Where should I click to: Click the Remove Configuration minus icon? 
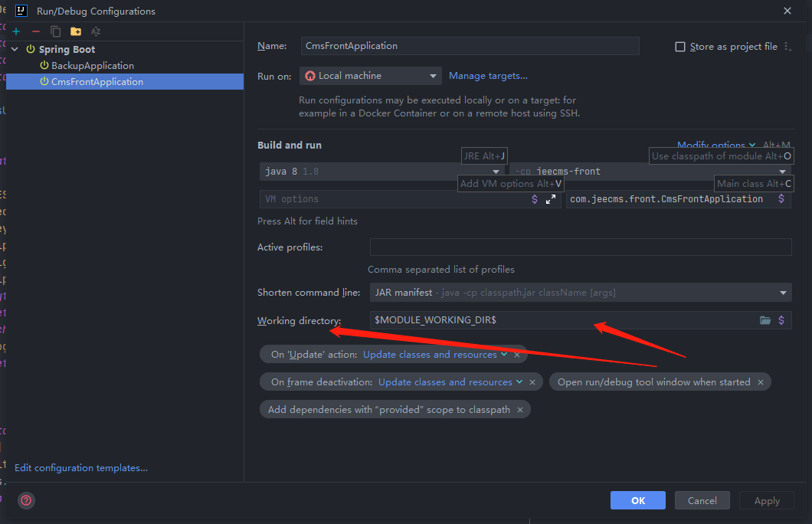(35, 31)
